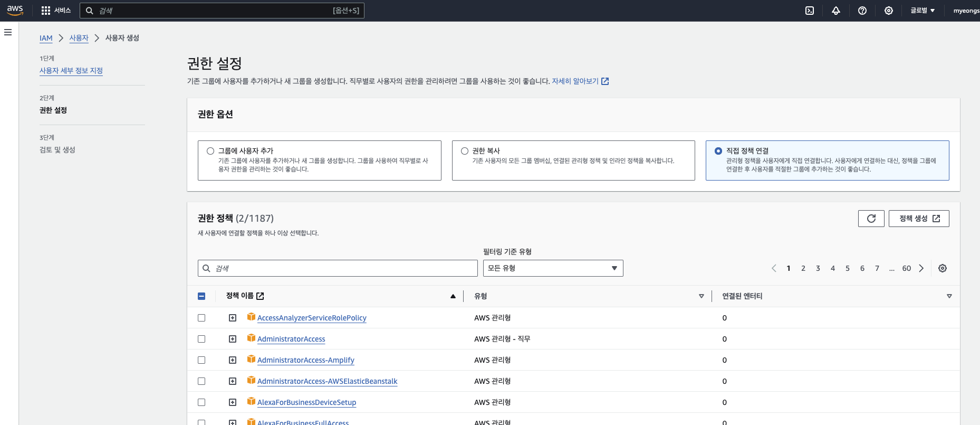Expand the AccessAnalyzerServiceRolePolicy row details
Image resolution: width=980 pixels, height=425 pixels.
pyautogui.click(x=233, y=318)
